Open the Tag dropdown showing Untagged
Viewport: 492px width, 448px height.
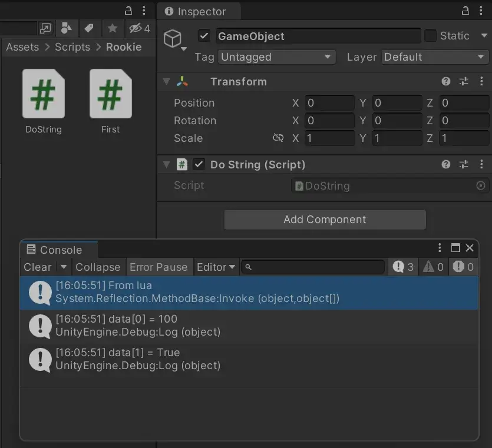point(277,57)
